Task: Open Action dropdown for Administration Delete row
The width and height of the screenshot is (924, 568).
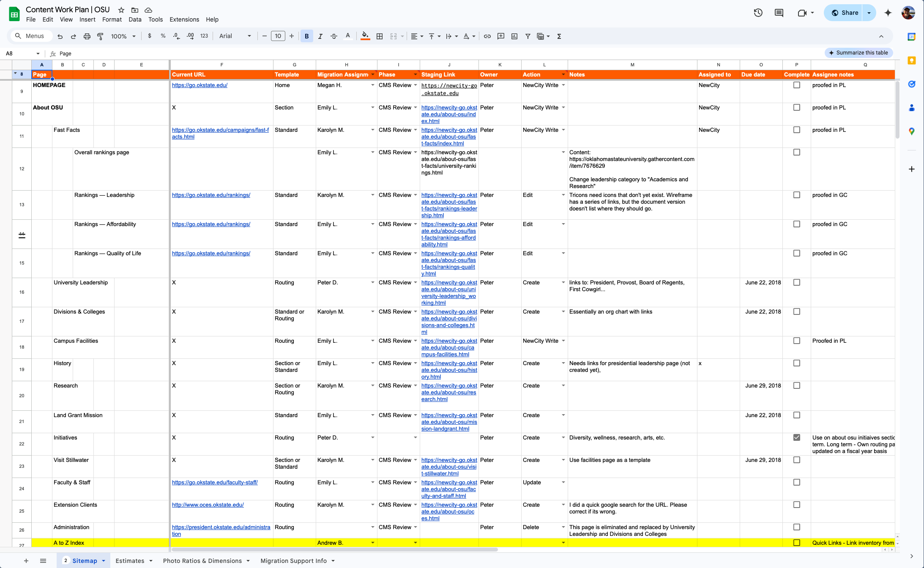Action: point(563,527)
